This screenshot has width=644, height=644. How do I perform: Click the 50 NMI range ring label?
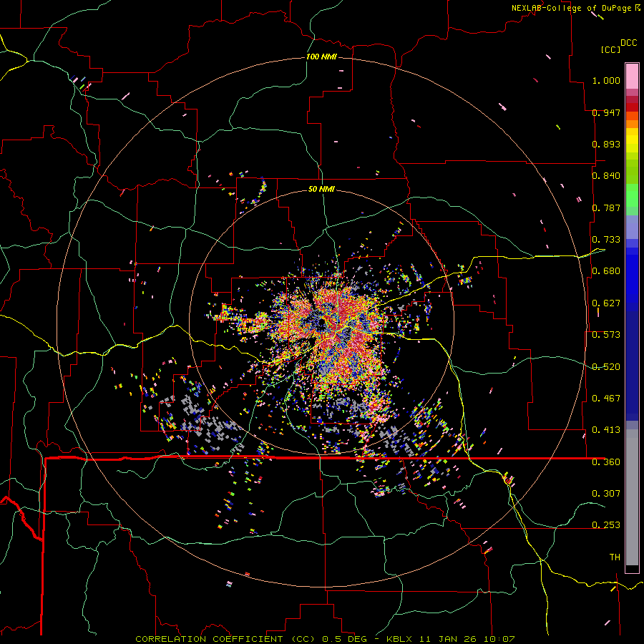point(321,189)
